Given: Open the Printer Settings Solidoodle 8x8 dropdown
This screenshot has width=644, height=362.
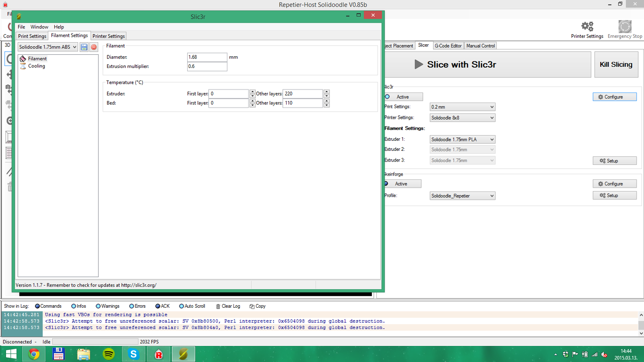Looking at the screenshot, I should [x=462, y=118].
